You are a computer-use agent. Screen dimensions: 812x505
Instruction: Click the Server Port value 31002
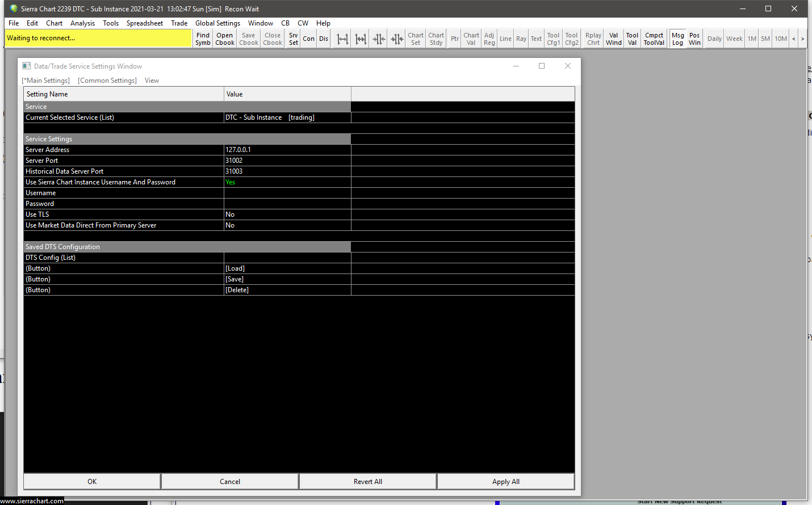coord(287,161)
